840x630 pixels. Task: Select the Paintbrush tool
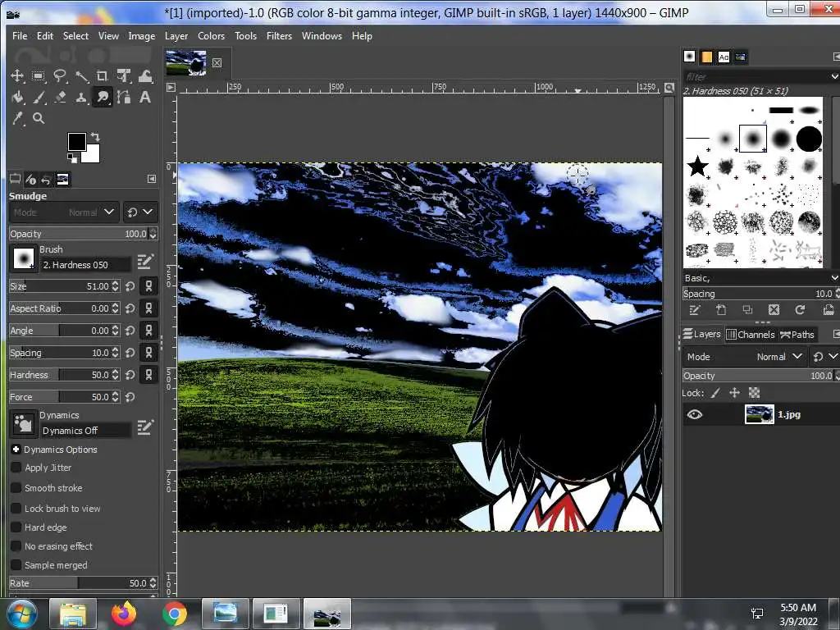(x=38, y=98)
